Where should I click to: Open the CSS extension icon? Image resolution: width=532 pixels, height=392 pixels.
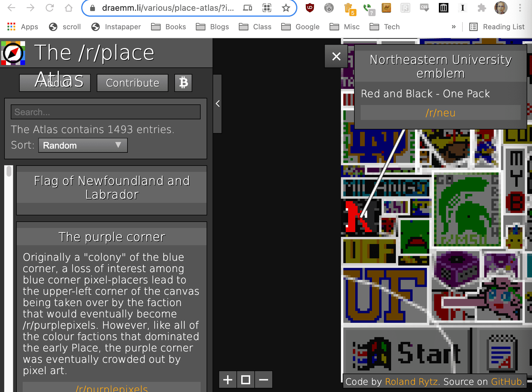(424, 8)
